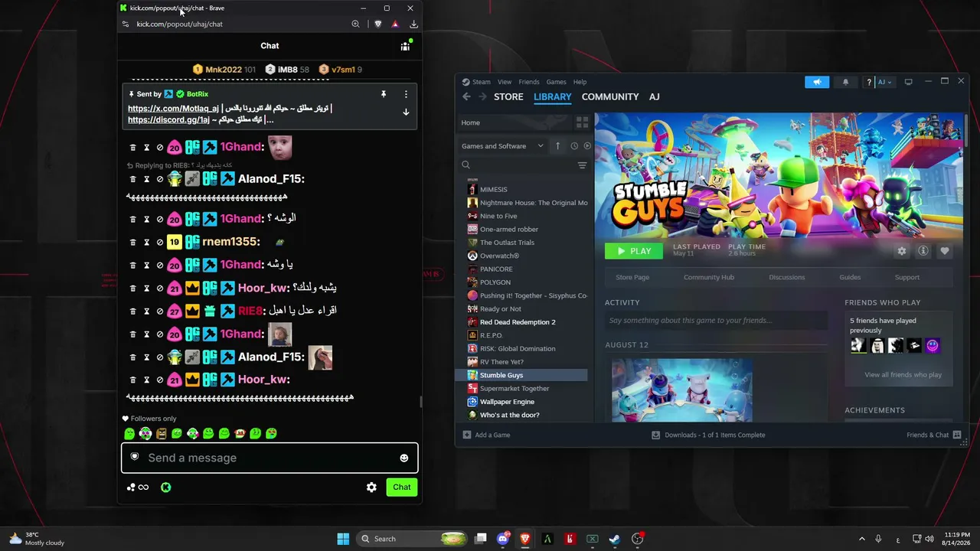Insert the brown box-face emote
The width and height of the screenshot is (980, 551).
(161, 434)
